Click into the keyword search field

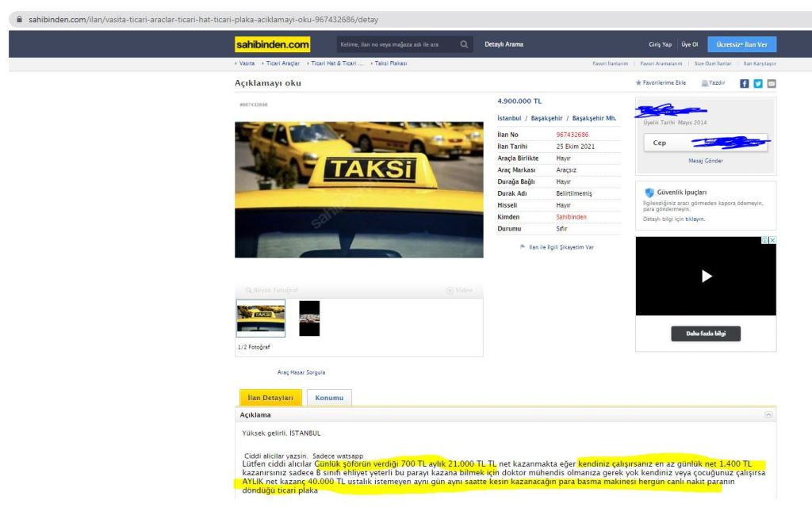(396, 44)
